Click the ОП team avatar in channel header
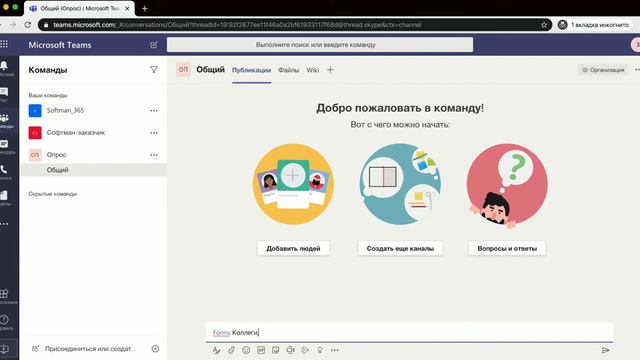640x360 pixels. click(183, 69)
